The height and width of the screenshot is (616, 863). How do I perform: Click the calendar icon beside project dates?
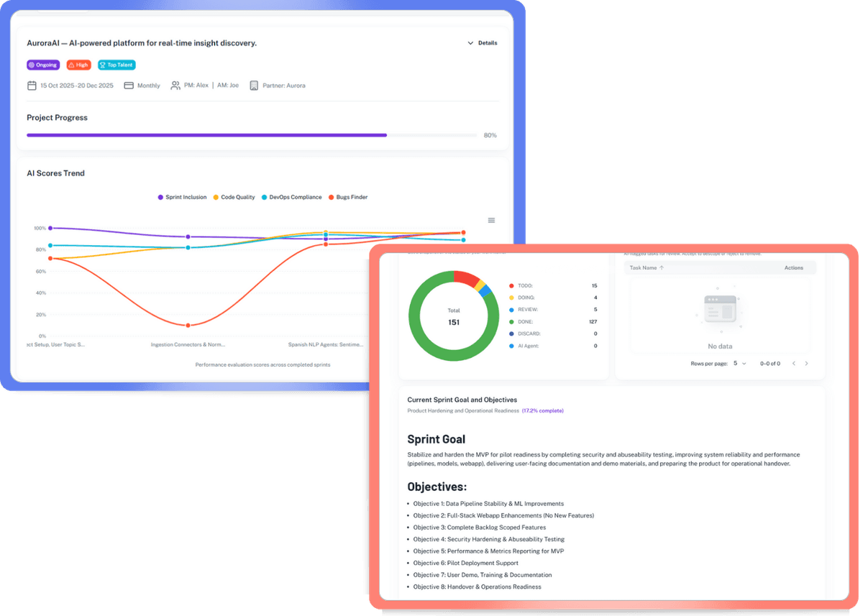tap(32, 86)
